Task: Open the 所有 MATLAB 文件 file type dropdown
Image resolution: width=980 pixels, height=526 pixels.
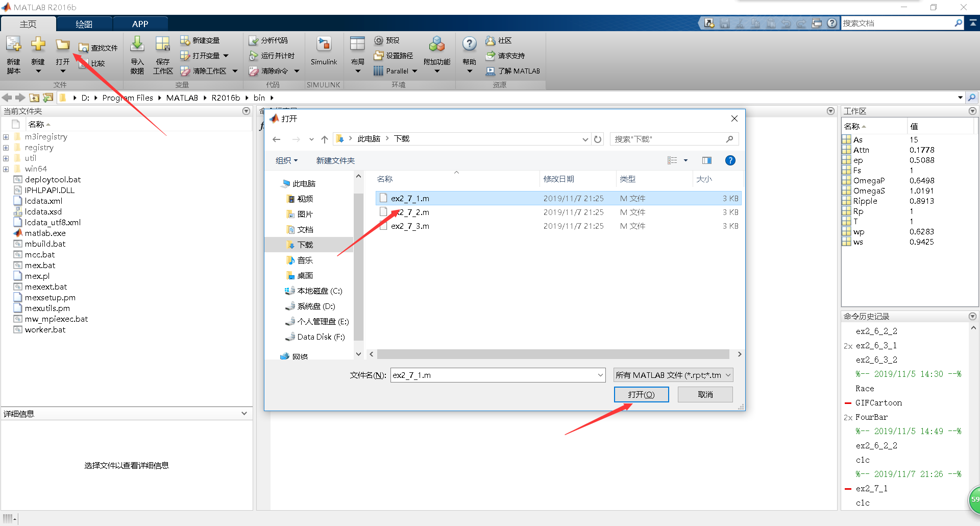Action: [x=673, y=374]
